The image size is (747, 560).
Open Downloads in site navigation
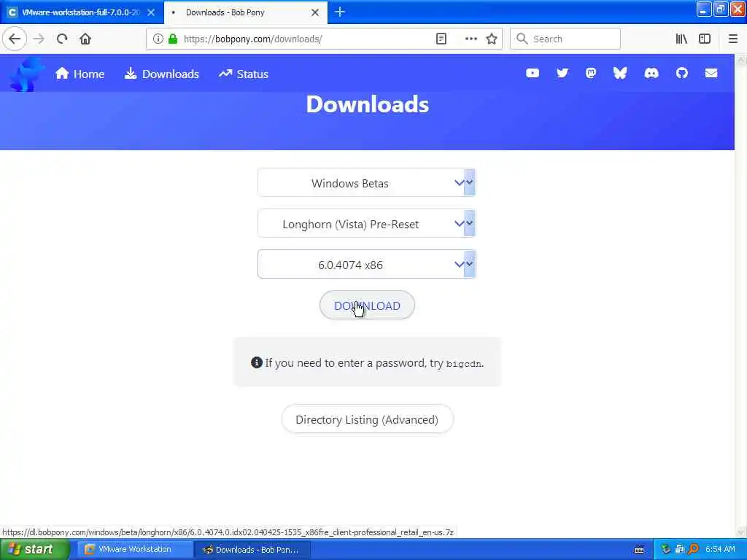click(162, 74)
